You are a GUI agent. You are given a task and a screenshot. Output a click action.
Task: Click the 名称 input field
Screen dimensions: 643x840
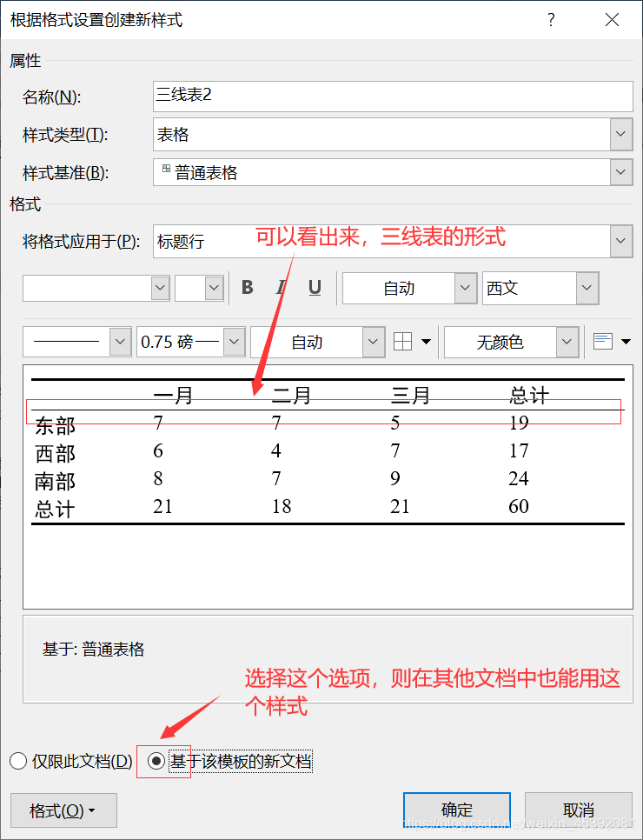tap(393, 97)
